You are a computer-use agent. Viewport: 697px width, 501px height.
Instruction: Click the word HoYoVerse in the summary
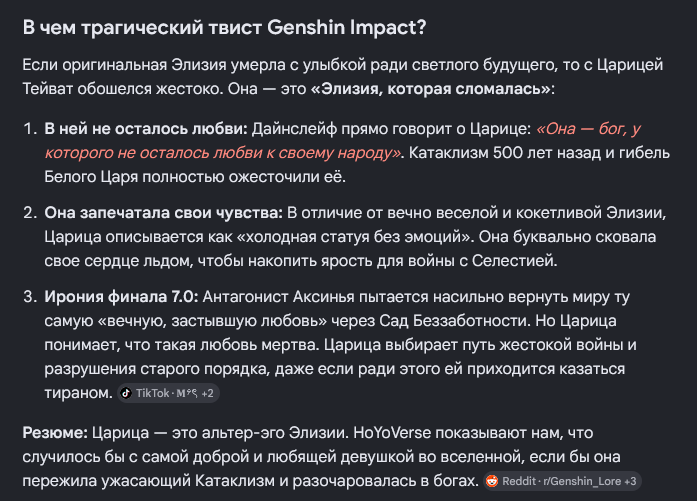click(392, 433)
